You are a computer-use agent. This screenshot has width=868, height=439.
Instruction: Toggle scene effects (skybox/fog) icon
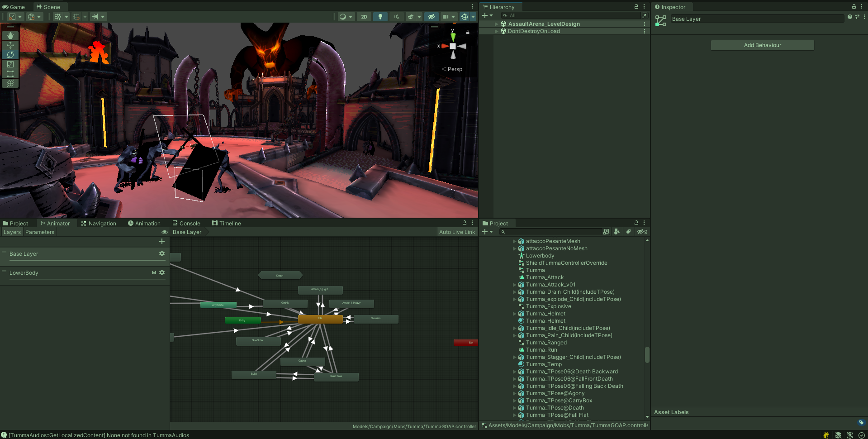(x=410, y=17)
